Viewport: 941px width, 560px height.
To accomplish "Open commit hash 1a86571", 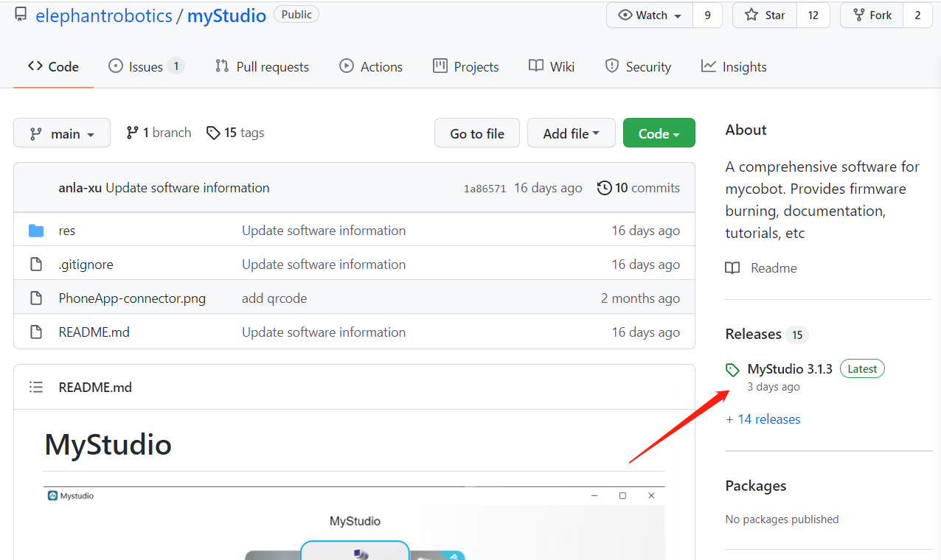I will click(485, 189).
